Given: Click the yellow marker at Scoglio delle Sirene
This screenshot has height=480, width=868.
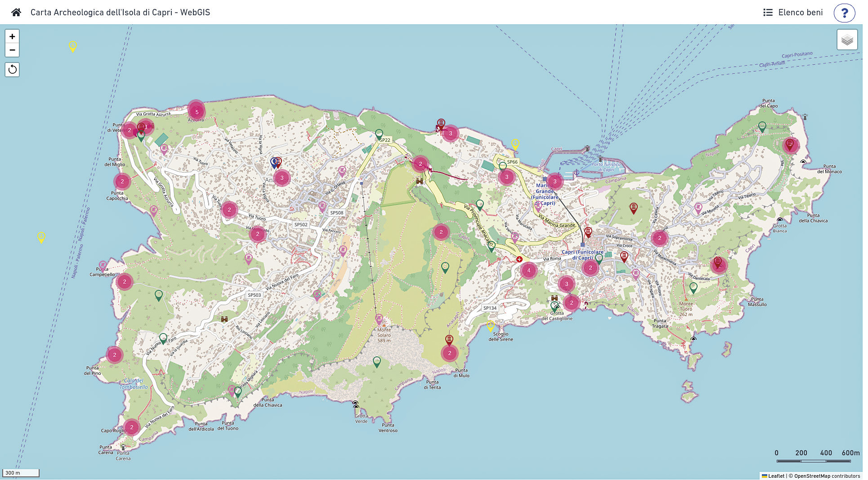Looking at the screenshot, I should coord(491,325).
